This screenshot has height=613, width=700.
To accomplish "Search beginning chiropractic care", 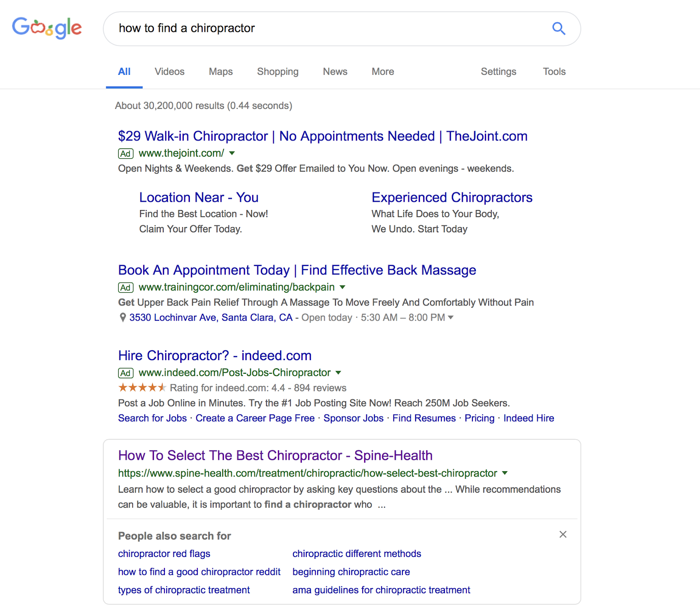I will click(x=351, y=572).
